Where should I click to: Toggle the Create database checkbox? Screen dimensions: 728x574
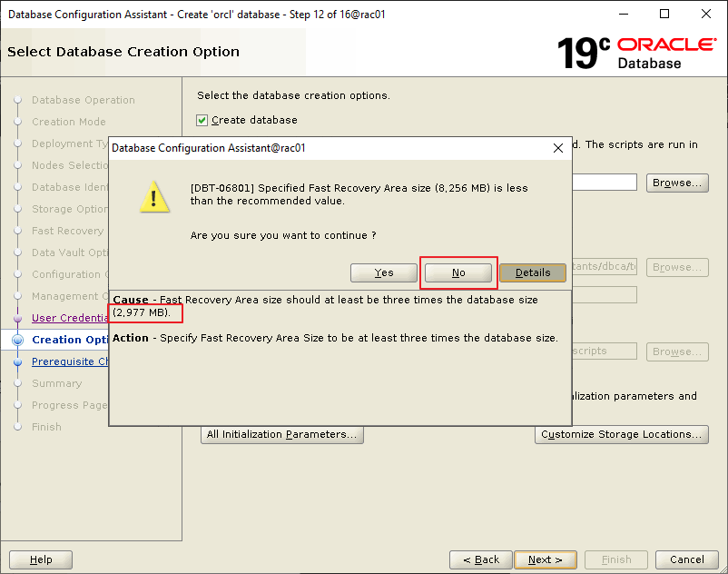click(202, 120)
